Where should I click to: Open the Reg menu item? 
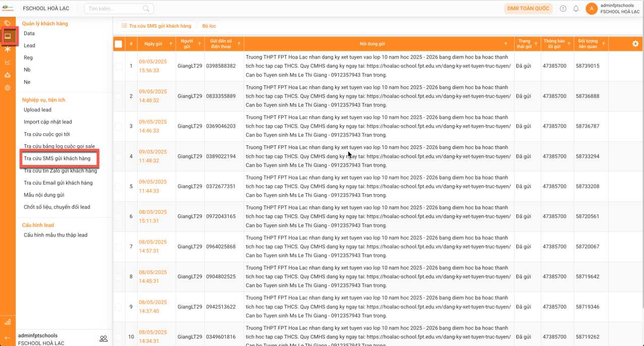[28, 57]
